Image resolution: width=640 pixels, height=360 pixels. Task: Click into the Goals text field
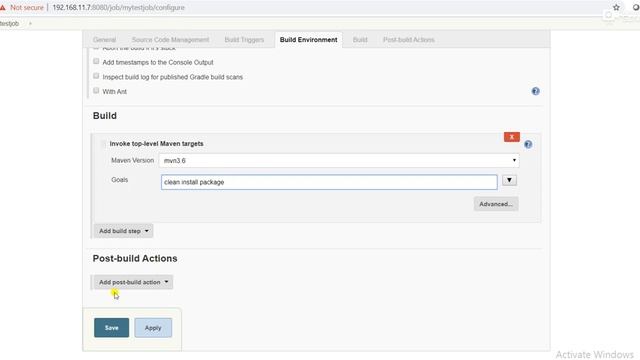[329, 182]
